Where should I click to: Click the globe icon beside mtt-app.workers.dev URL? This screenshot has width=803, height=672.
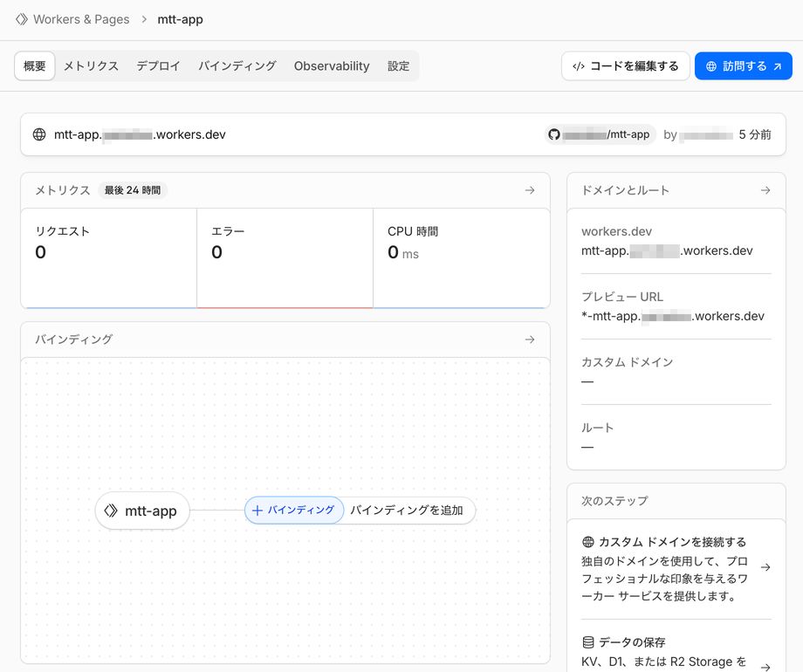[x=39, y=134]
